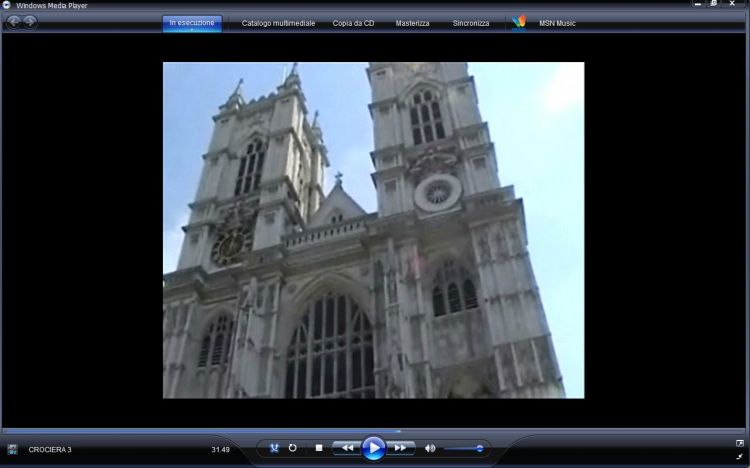Open the In esecuzione tab
Screen dimensions: 750x468
[x=192, y=22]
